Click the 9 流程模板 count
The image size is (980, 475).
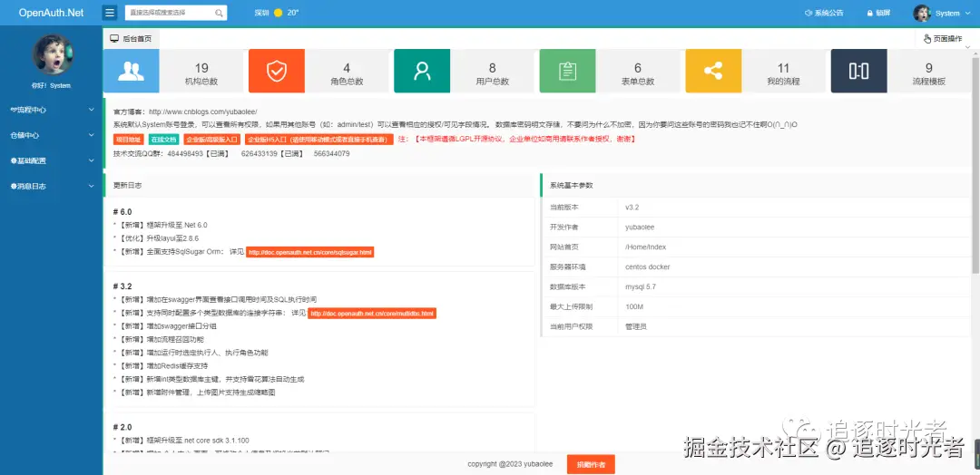[x=929, y=68]
